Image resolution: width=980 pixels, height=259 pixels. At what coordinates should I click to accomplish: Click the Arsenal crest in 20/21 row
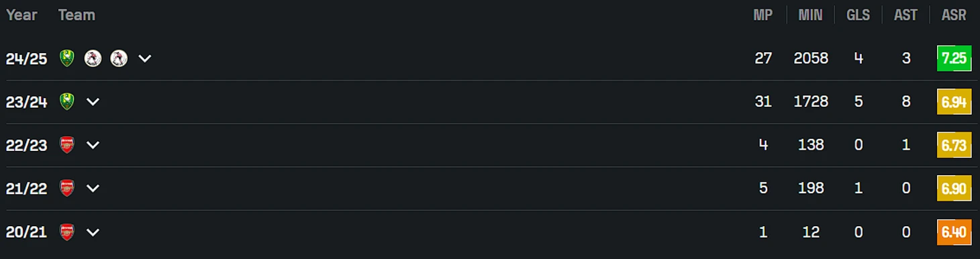66,232
